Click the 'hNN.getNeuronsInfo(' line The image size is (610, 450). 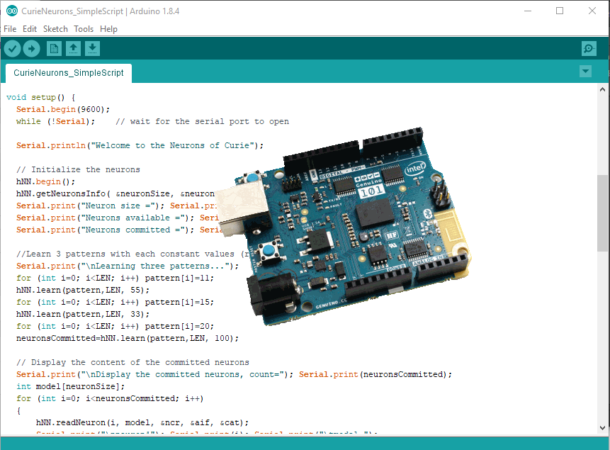[x=115, y=194]
